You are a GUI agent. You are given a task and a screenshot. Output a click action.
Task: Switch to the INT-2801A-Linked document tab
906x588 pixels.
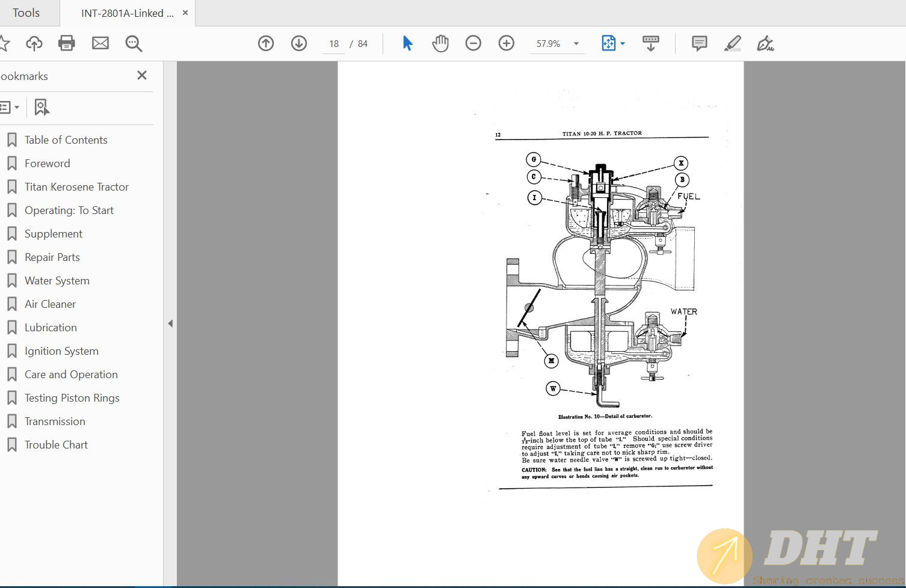[x=127, y=13]
